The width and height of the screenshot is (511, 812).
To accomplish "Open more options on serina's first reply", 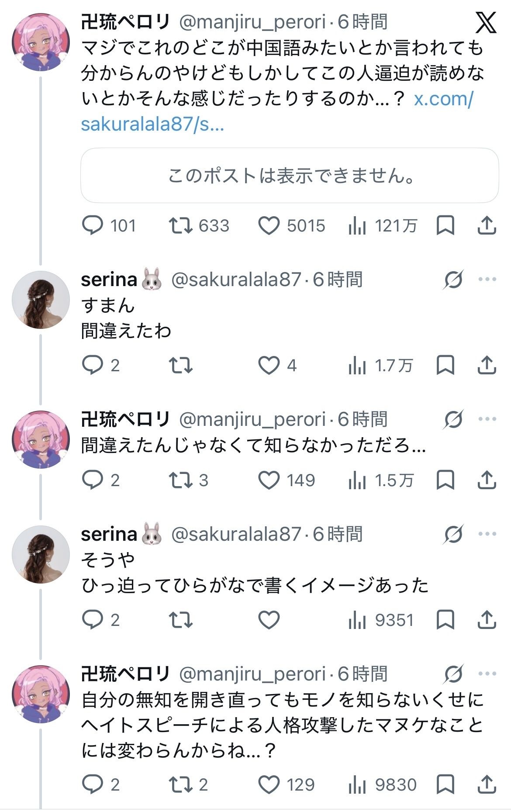I will tap(487, 280).
